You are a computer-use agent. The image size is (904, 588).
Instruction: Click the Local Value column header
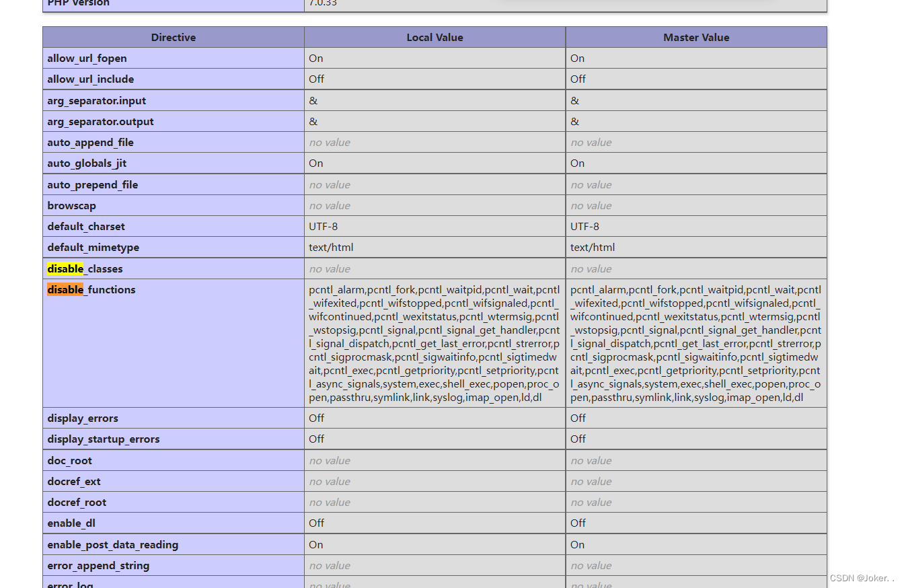coord(435,38)
